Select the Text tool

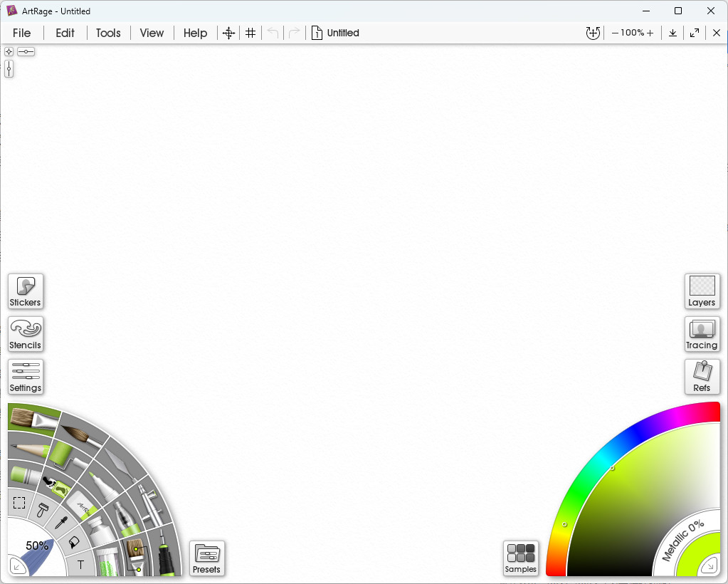coord(81,565)
